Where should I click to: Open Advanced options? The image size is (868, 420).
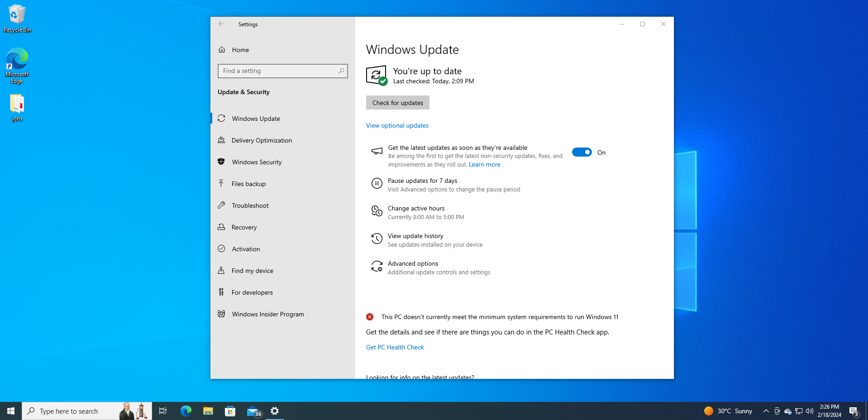(413, 263)
